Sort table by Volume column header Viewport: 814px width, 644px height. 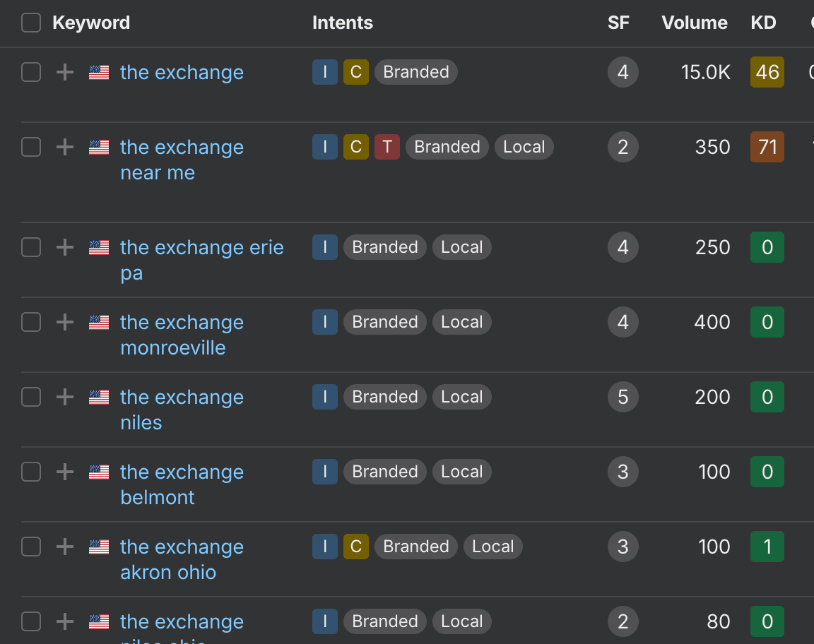coord(694,23)
